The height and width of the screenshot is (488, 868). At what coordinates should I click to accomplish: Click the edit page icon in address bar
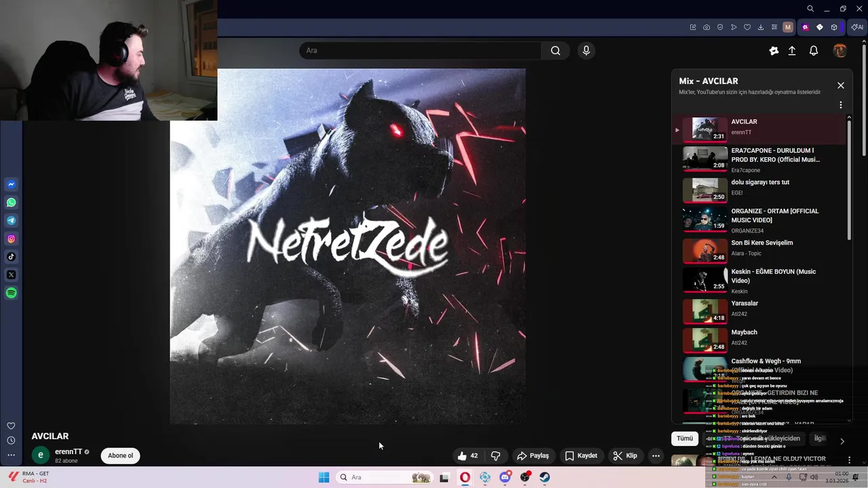pyautogui.click(x=693, y=27)
